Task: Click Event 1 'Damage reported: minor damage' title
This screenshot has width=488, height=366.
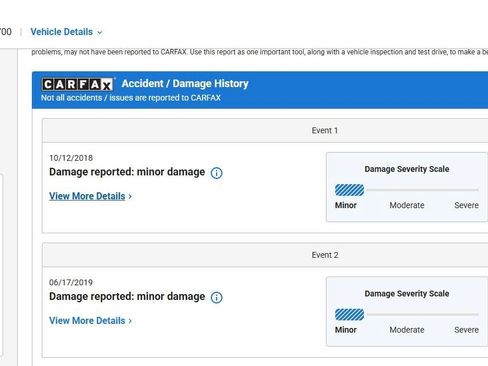Action: point(127,172)
